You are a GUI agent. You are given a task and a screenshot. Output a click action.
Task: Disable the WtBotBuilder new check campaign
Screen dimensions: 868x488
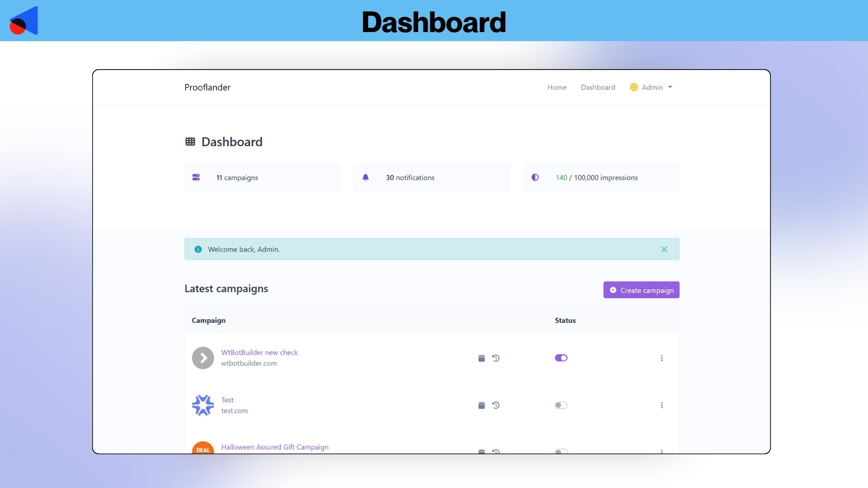tap(561, 358)
